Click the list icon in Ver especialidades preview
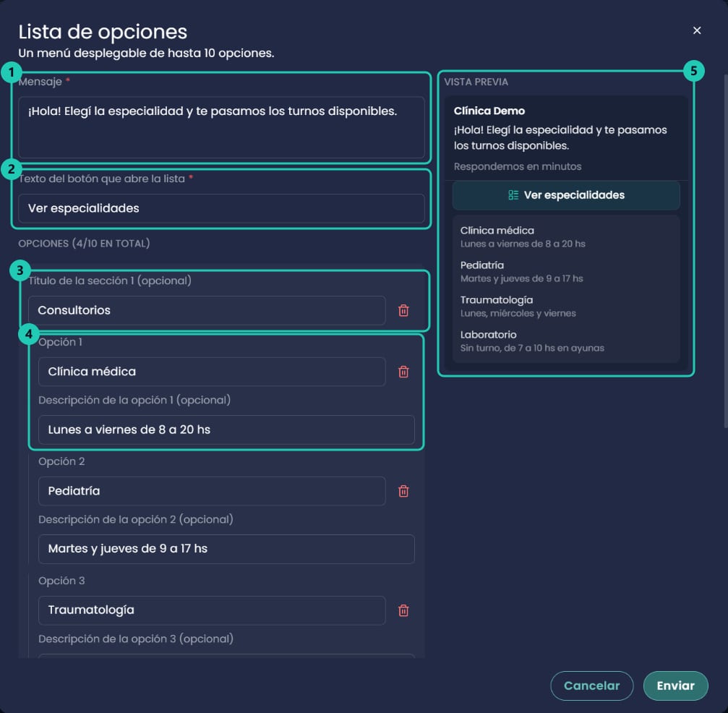The height and width of the screenshot is (713, 728). coord(513,195)
